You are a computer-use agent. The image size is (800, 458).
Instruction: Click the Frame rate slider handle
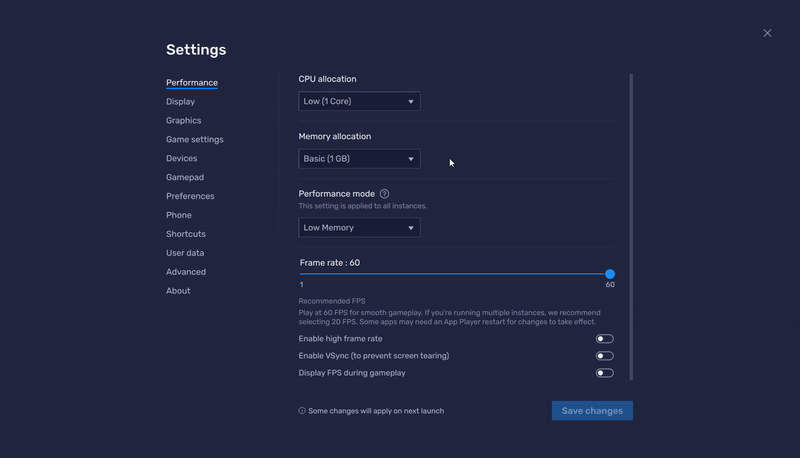[x=610, y=274]
